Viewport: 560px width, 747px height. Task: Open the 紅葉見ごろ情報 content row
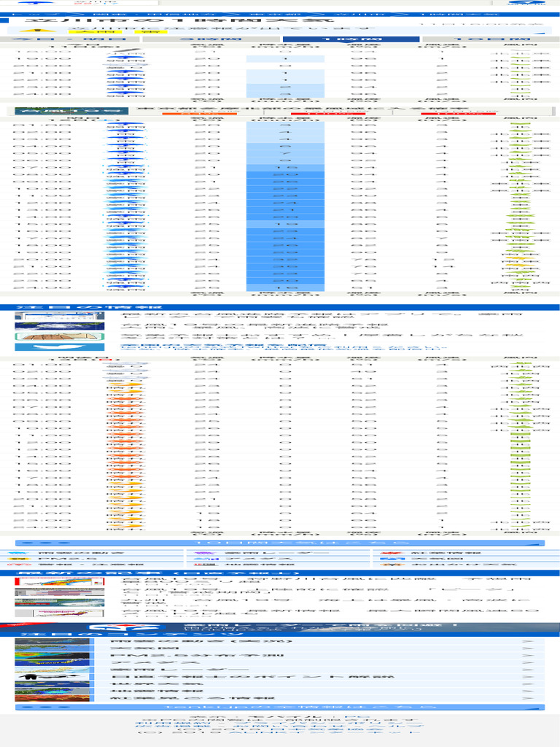pyautogui.click(x=280, y=698)
